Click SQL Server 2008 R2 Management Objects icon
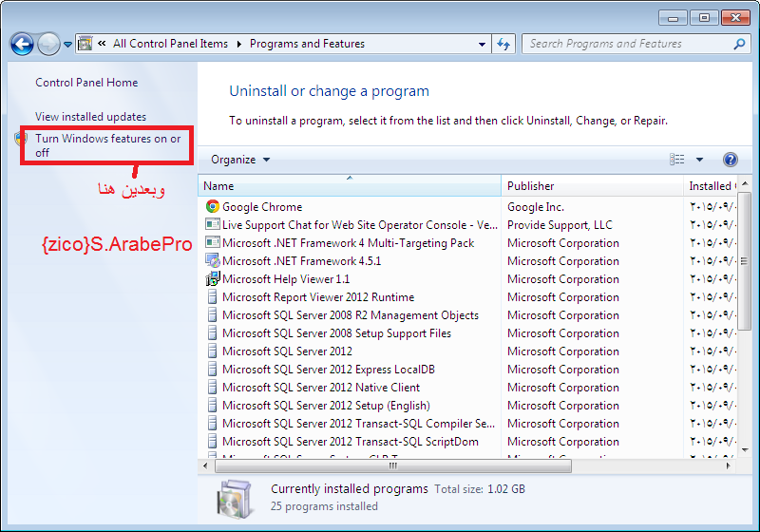 (x=212, y=315)
